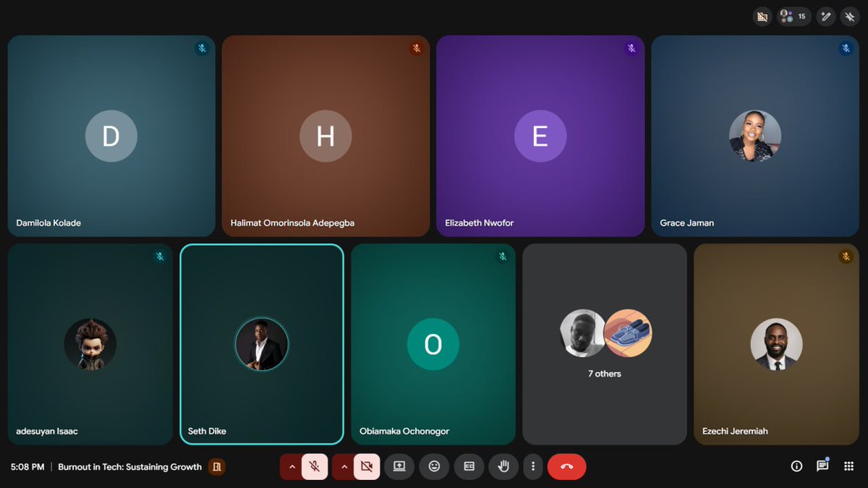The width and height of the screenshot is (868, 488).
Task: Click muted mic icon on Elizabeth Nwofor tile
Action: [x=631, y=49]
